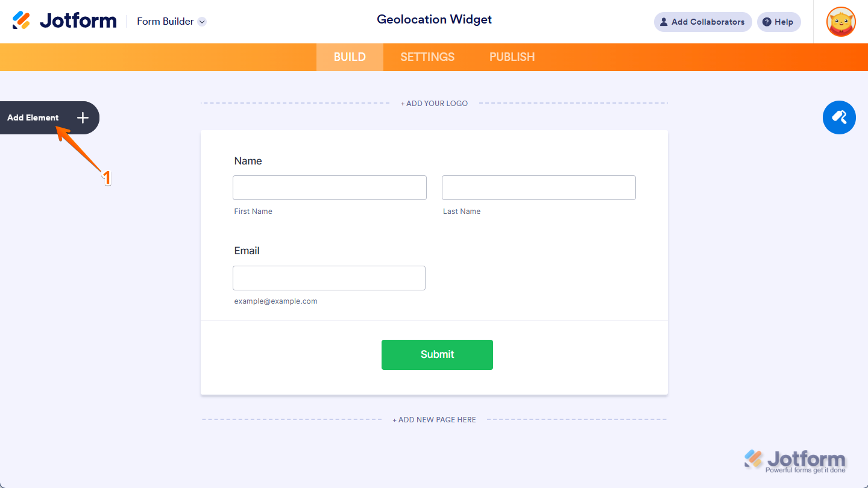The image size is (868, 488).
Task: Click the First Name input field
Action: [329, 187]
